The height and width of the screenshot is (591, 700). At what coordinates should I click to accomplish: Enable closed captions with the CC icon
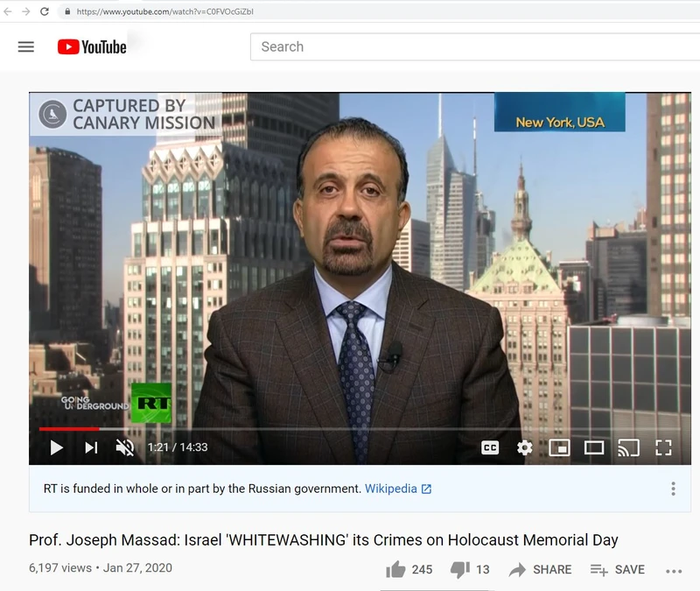coord(491,447)
